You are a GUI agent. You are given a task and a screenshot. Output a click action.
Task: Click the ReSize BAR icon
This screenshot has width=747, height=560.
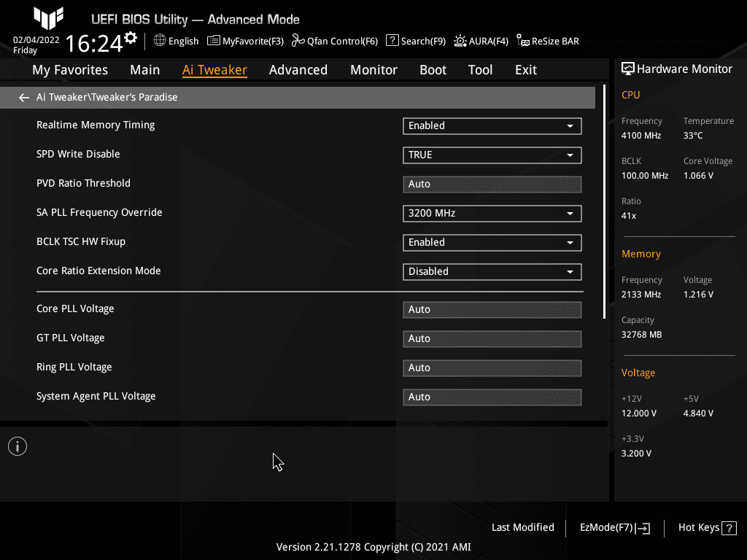522,41
